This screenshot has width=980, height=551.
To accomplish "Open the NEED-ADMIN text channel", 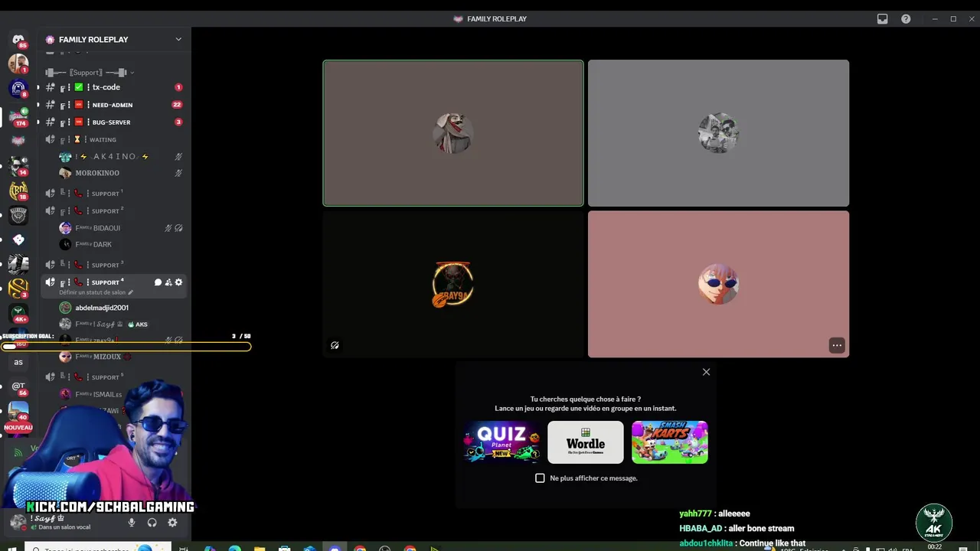I will [x=115, y=105].
